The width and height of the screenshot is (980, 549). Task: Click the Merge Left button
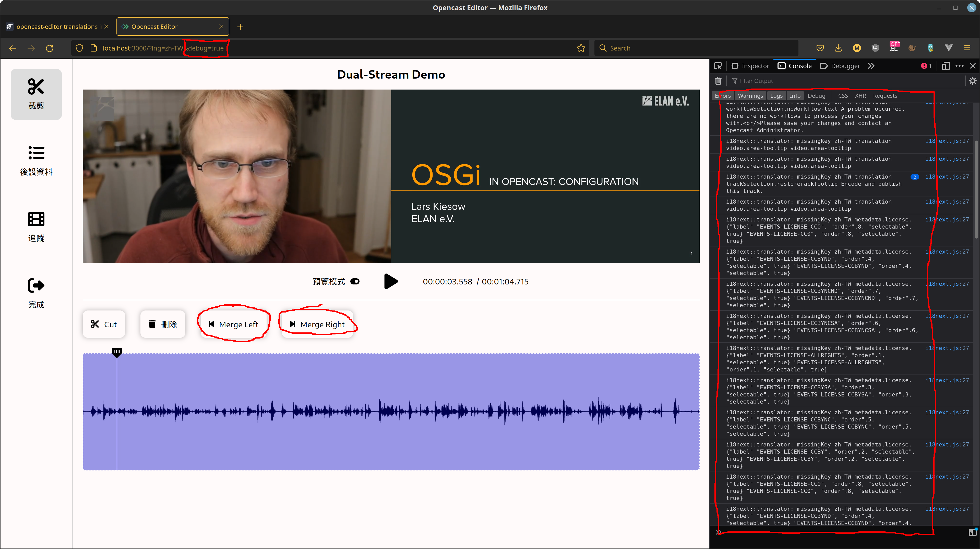tap(234, 324)
